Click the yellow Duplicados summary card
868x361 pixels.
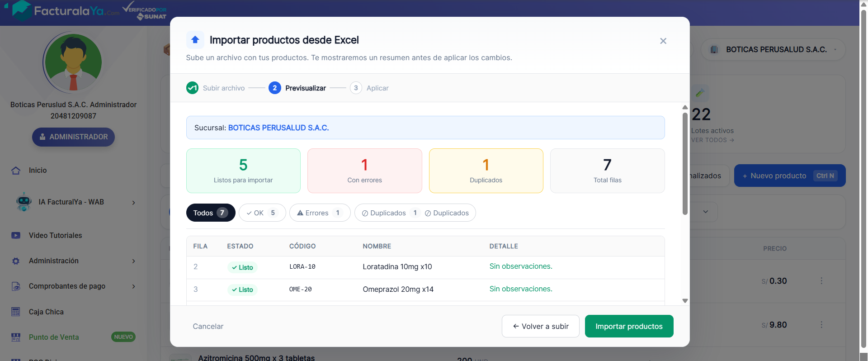click(x=486, y=171)
